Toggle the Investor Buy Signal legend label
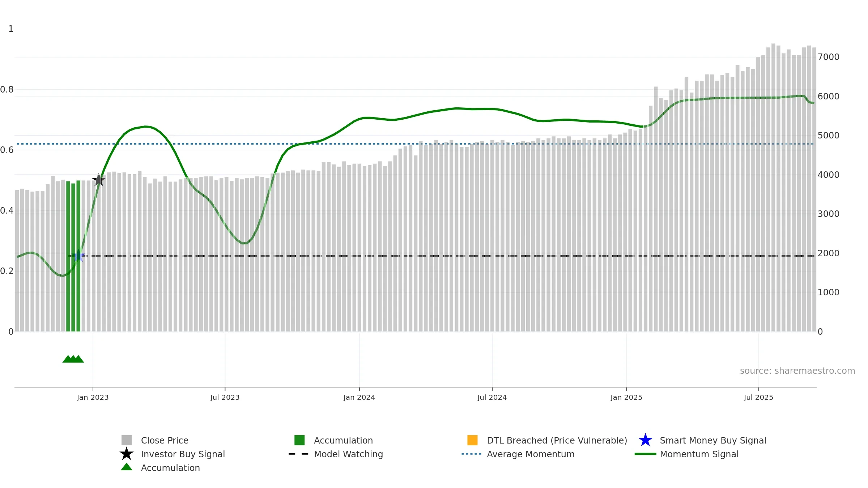 coord(183,454)
